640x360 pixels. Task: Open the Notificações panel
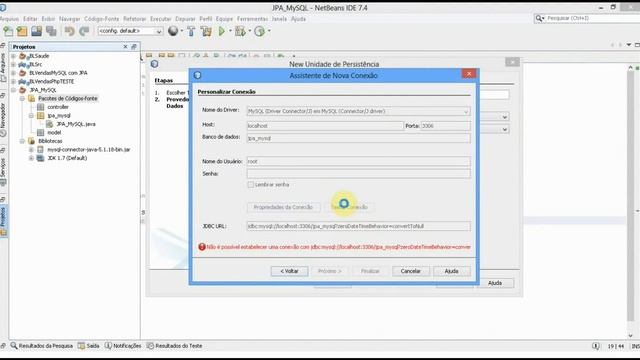123,346
